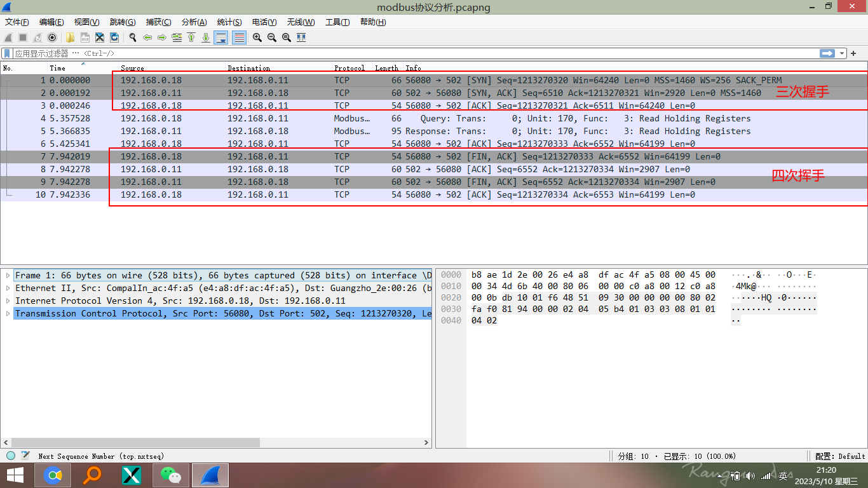The width and height of the screenshot is (868, 488).
Task: Expand the Frame 1 tree node
Action: [8, 275]
